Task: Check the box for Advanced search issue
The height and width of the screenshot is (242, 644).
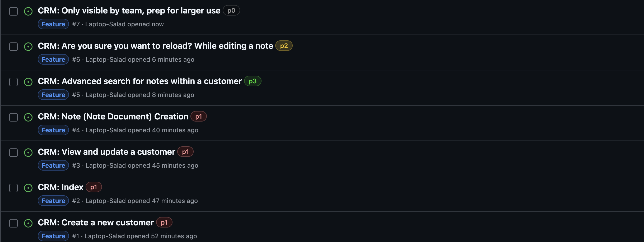Action: (x=13, y=82)
